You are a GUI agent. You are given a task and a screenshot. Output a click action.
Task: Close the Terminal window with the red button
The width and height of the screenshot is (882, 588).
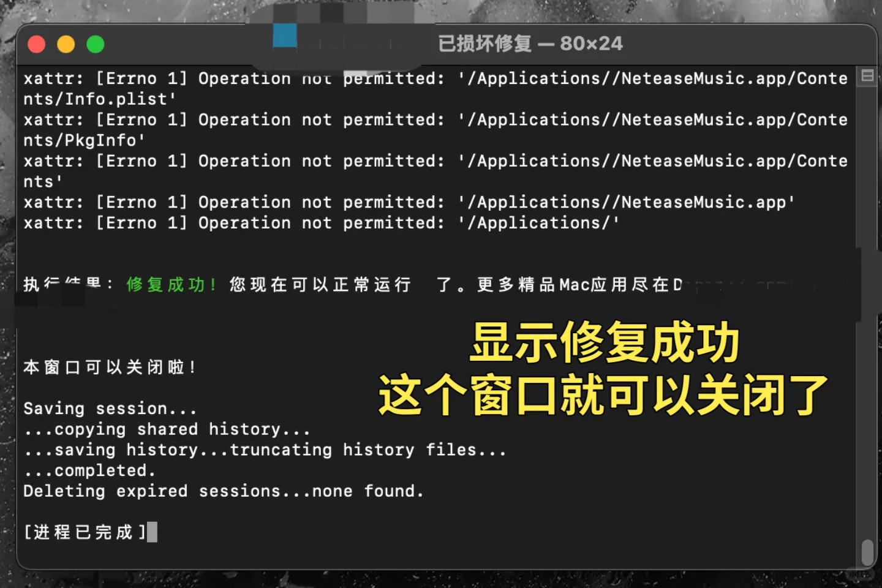pos(37,44)
